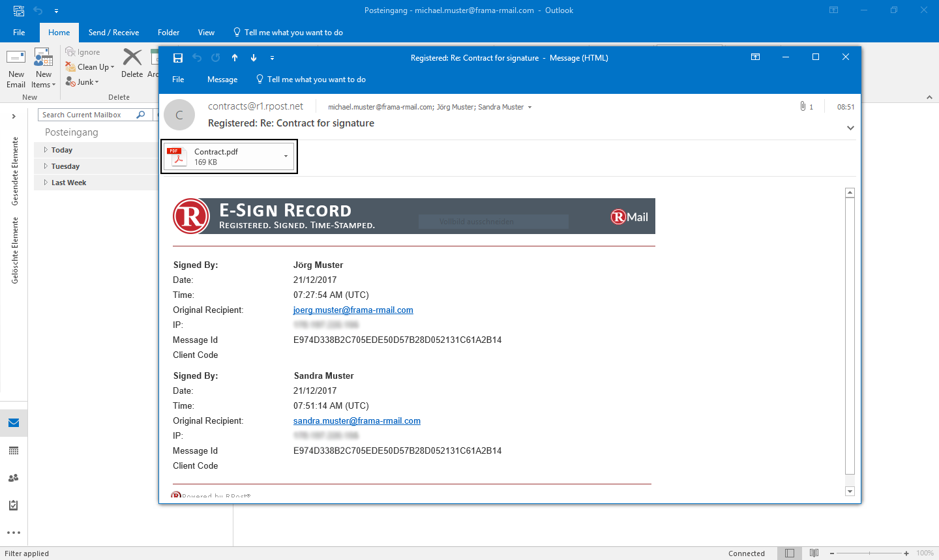Open Gesendete Elemente folder
Screen dimensions: 939x560
point(15,171)
